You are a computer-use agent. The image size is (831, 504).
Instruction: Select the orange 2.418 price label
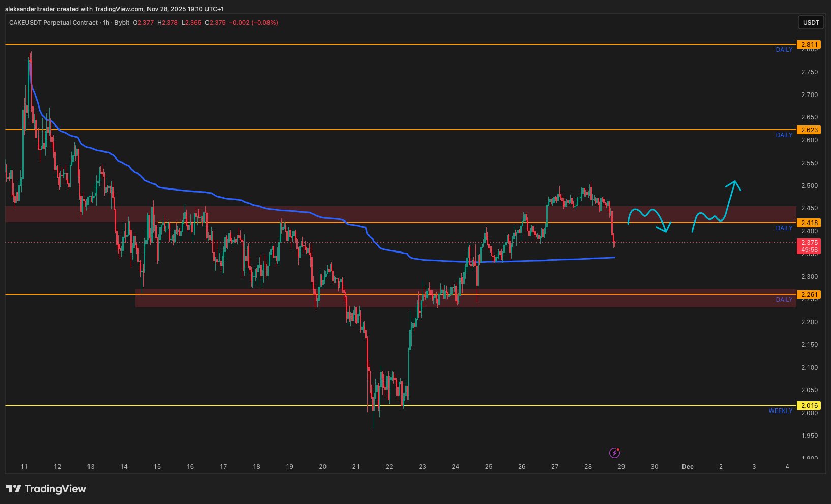coord(809,223)
